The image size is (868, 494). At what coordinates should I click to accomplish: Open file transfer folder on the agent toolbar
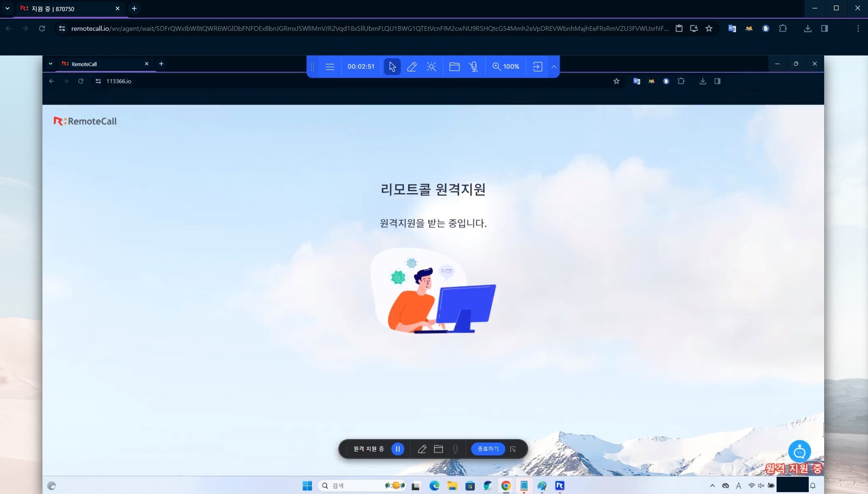[454, 66]
